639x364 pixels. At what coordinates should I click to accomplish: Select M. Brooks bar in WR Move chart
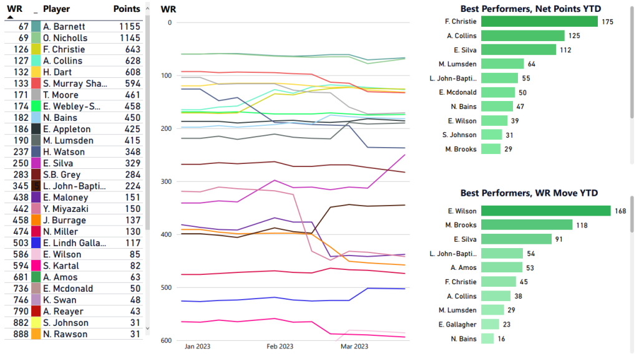[x=527, y=225]
